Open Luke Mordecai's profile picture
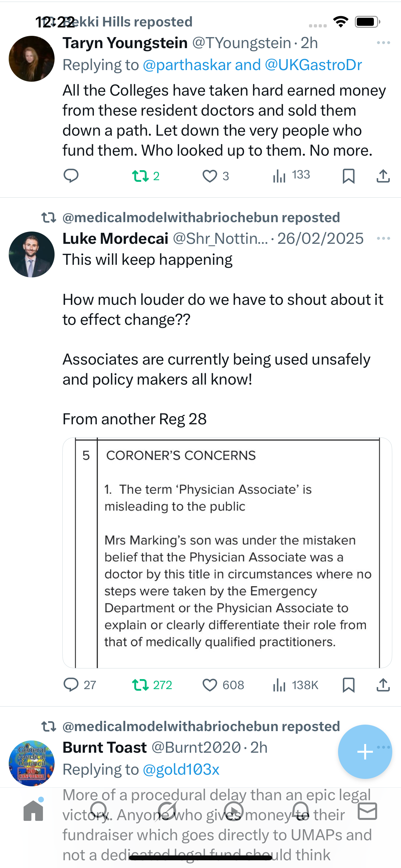The height and width of the screenshot is (868, 401). (x=32, y=254)
